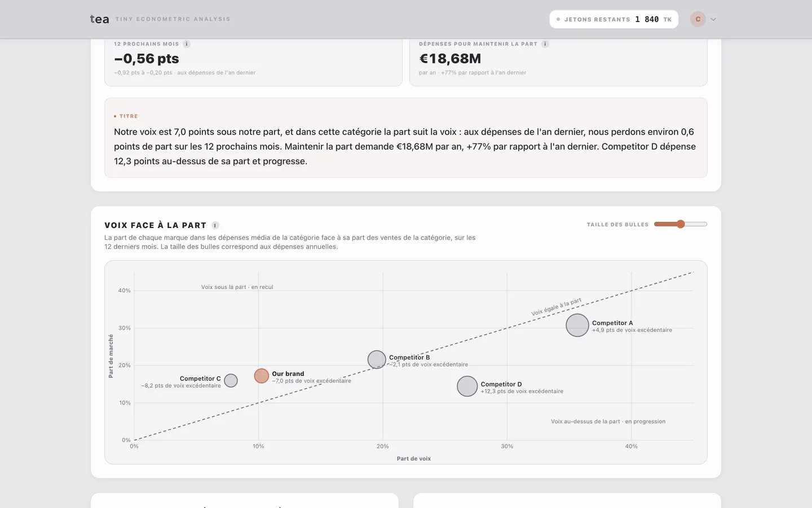This screenshot has height=508, width=812.
Task: Click the €18,68M spend value
Action: coord(450,59)
